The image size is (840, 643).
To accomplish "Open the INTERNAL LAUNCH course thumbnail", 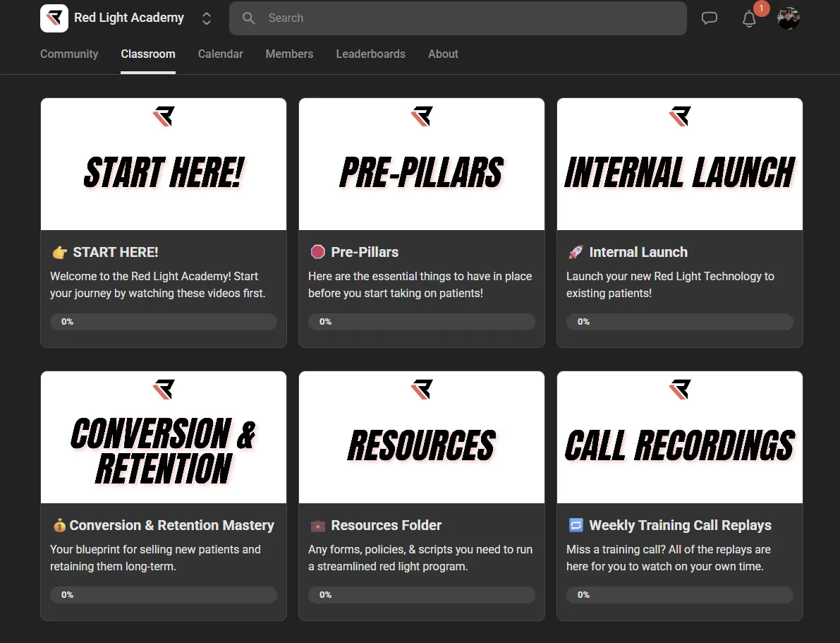I will coord(680,164).
